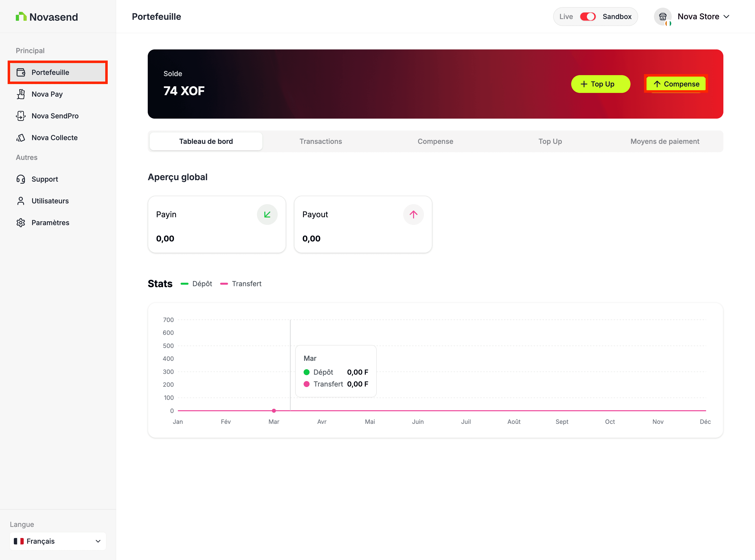
Task: Toggle Transfert series in Stats legend
Action: (241, 284)
